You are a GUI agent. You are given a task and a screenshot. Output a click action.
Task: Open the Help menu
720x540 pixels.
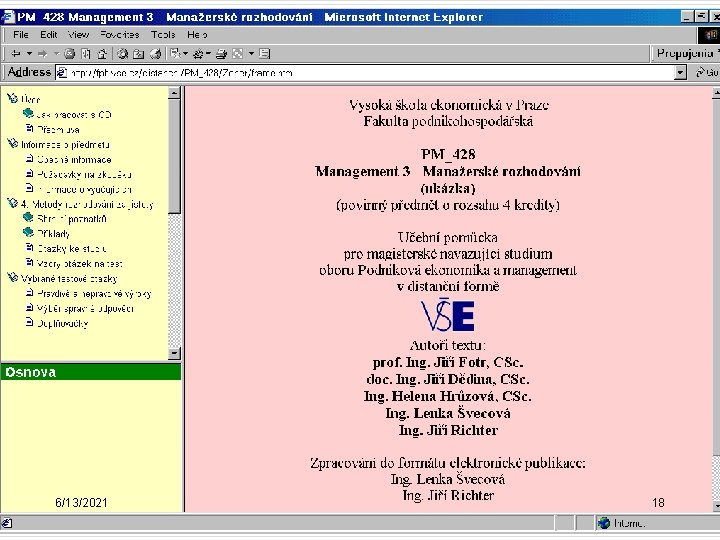click(x=197, y=34)
